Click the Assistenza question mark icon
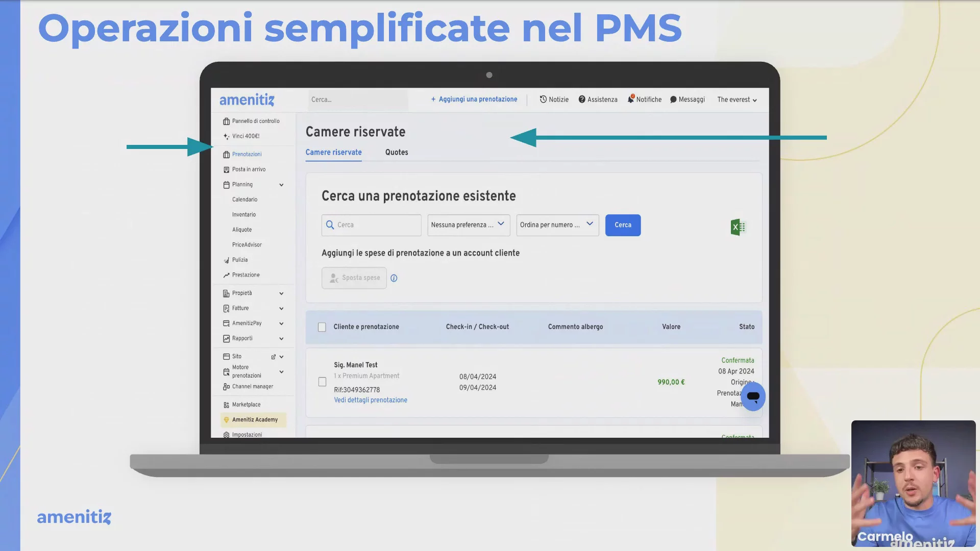This screenshot has width=980, height=551. [x=582, y=99]
